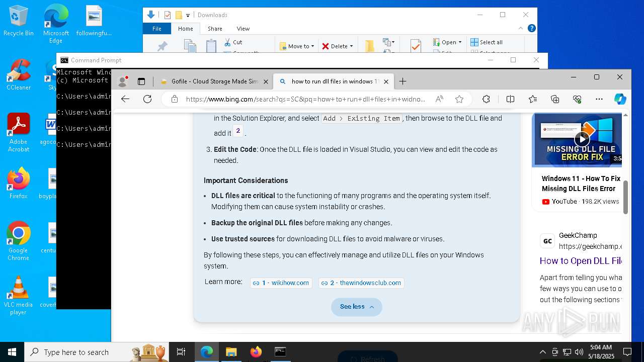Open the Windows Start menu

[12, 352]
